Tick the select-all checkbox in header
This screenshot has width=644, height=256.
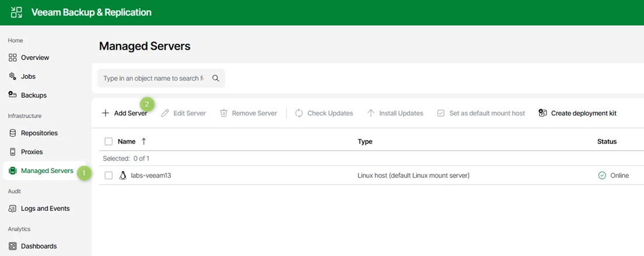tap(108, 141)
